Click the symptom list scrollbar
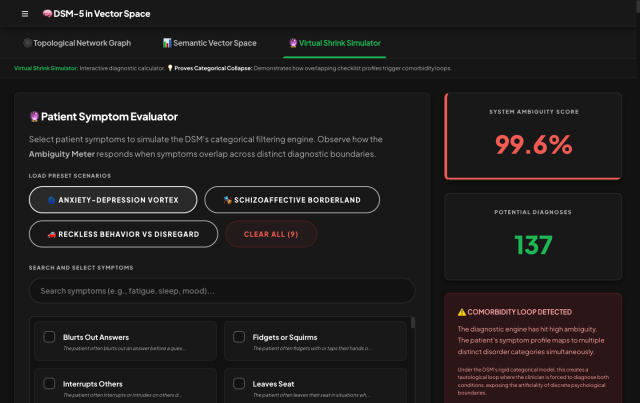 pos(413,323)
